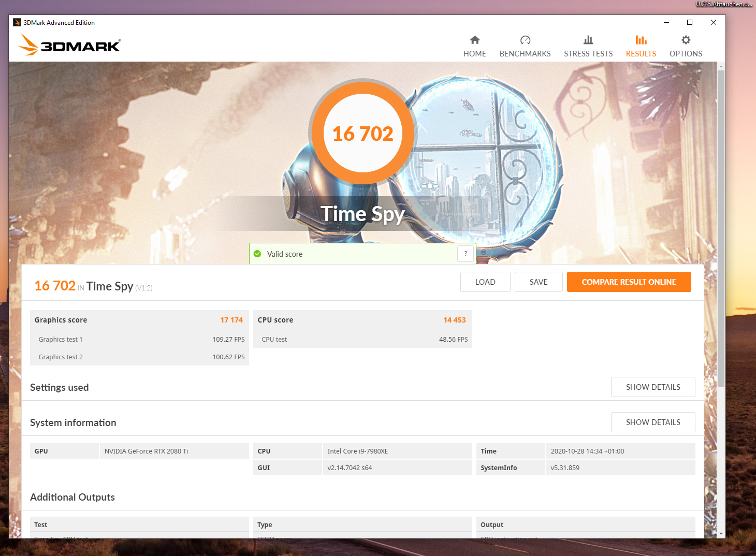Click the OPTIONS menu label
The width and height of the screenshot is (756, 556).
click(x=686, y=54)
